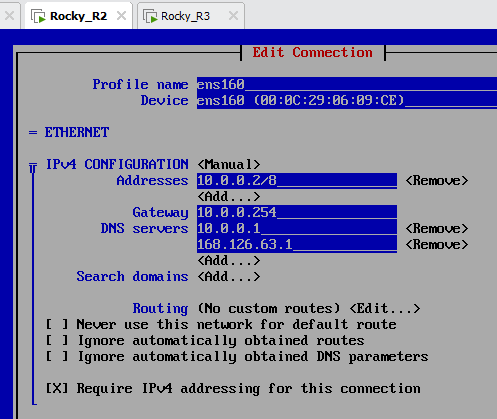Toggle Ignore automatically obtained DNS parameters
The width and height of the screenshot is (497, 419).
click(57, 356)
